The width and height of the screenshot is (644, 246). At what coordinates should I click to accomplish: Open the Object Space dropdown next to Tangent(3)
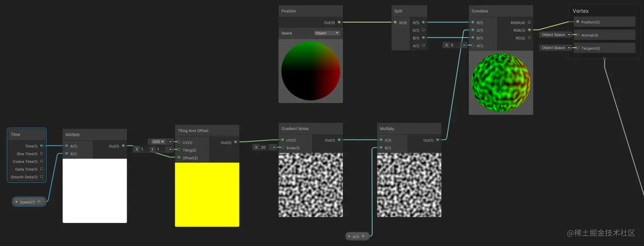click(554, 48)
